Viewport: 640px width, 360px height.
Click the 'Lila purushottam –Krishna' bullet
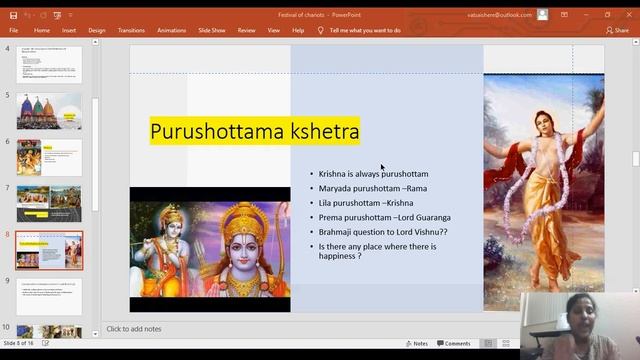point(366,203)
